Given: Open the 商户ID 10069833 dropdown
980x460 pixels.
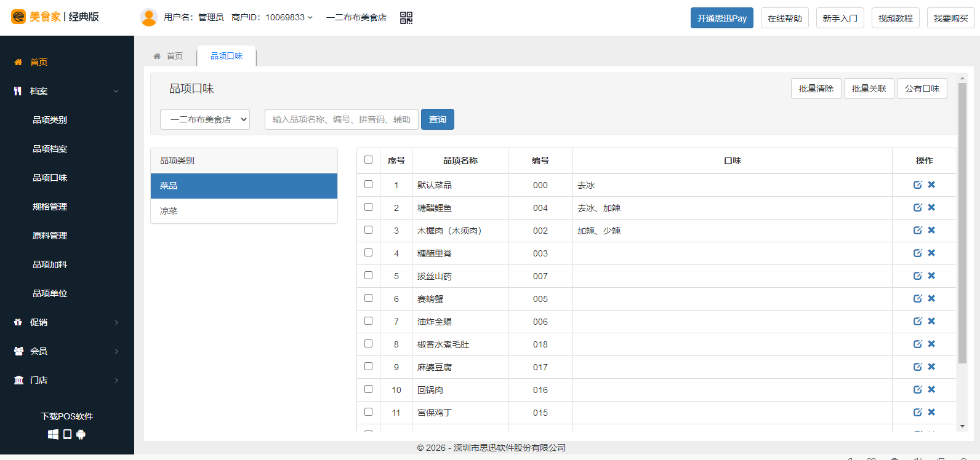Looking at the screenshot, I should (x=272, y=17).
